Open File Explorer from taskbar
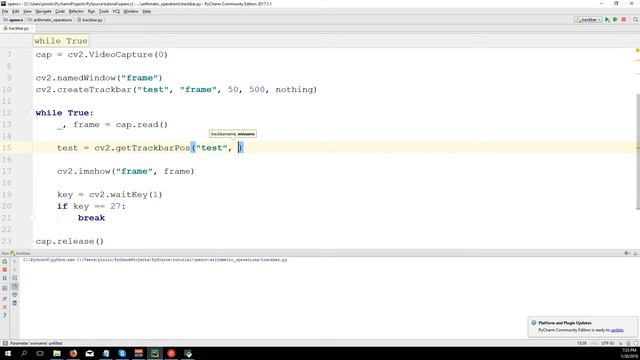The width and height of the screenshot is (640, 360). (x=57, y=353)
